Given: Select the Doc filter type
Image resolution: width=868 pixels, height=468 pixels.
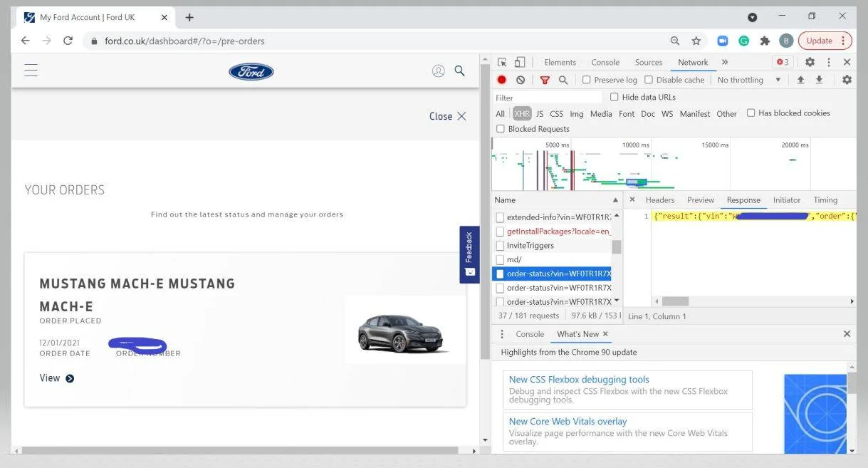Looking at the screenshot, I should (648, 114).
